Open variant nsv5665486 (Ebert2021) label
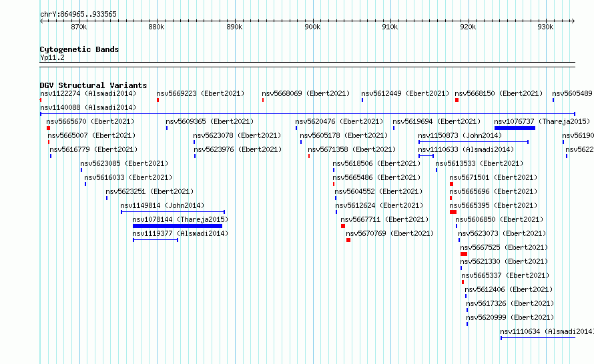594x364 pixels. click(x=376, y=177)
